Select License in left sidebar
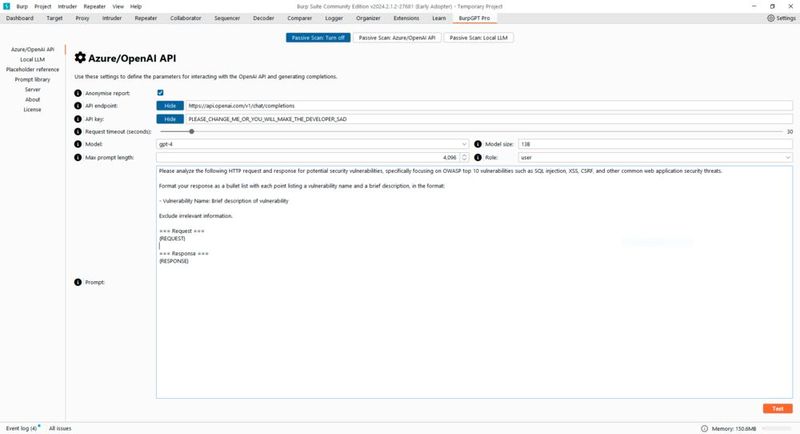 tap(33, 110)
